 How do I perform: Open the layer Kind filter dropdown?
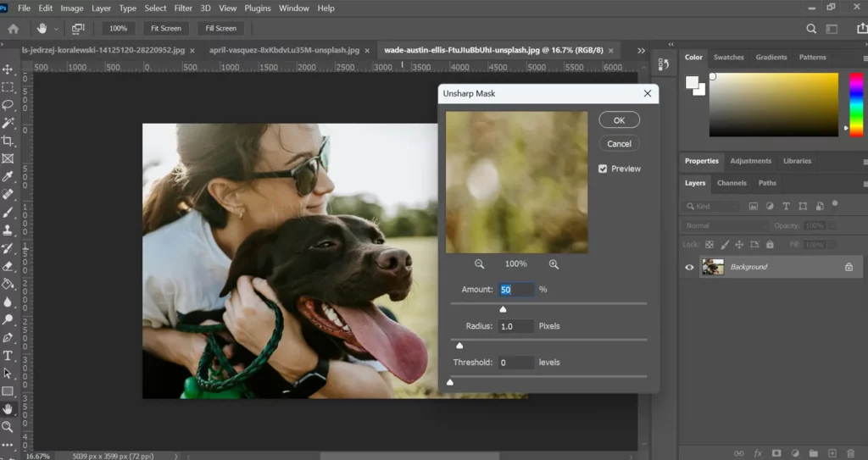pos(711,206)
